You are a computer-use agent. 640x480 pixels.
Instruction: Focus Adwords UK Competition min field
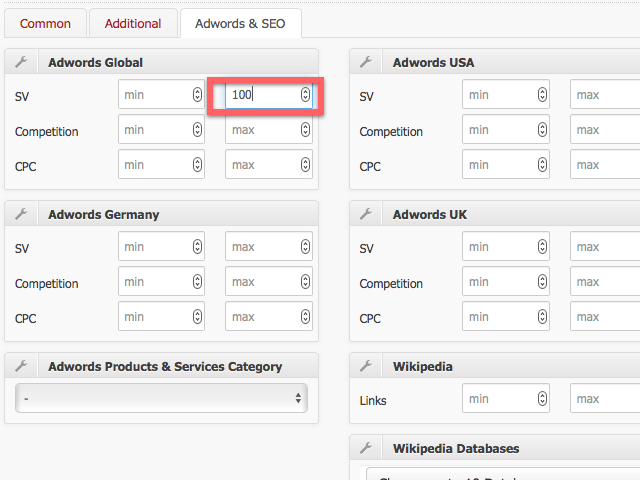pos(506,281)
